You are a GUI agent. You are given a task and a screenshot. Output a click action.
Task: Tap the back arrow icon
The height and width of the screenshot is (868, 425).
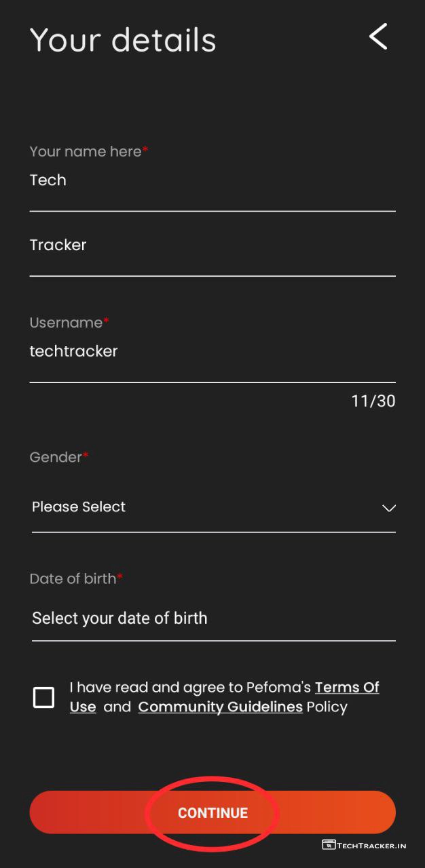pos(378,37)
